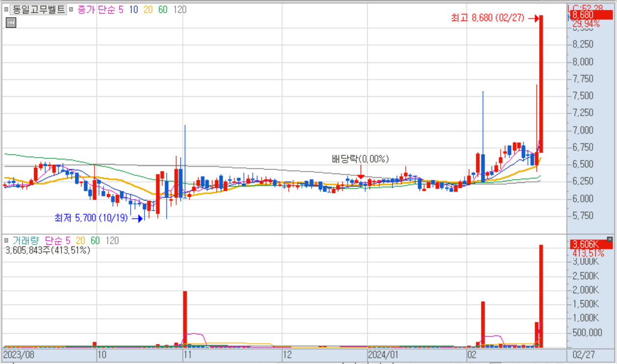Click the 29.94% change rate label

click(586, 24)
